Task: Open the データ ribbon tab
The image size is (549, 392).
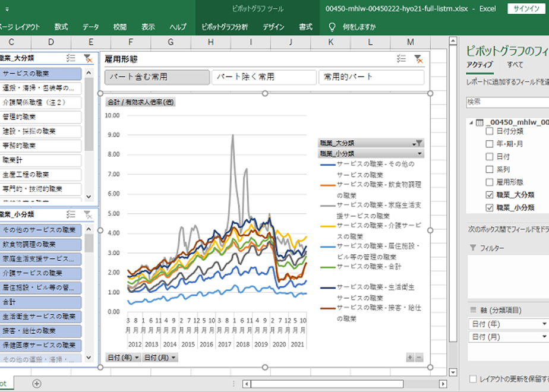Action: point(91,27)
